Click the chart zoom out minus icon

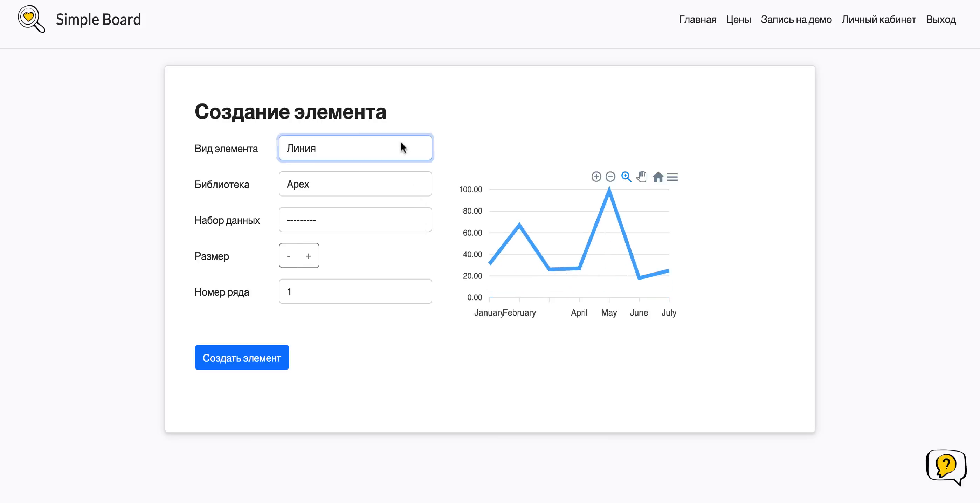[x=610, y=177]
